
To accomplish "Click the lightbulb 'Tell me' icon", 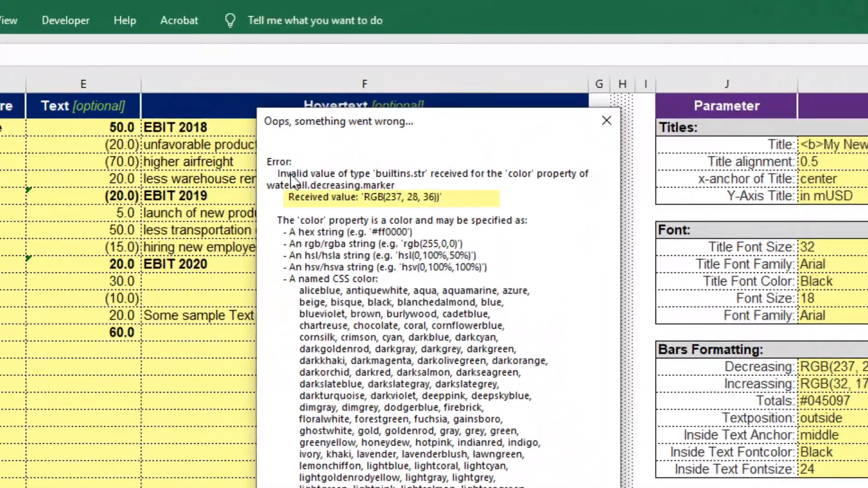I will (x=230, y=20).
